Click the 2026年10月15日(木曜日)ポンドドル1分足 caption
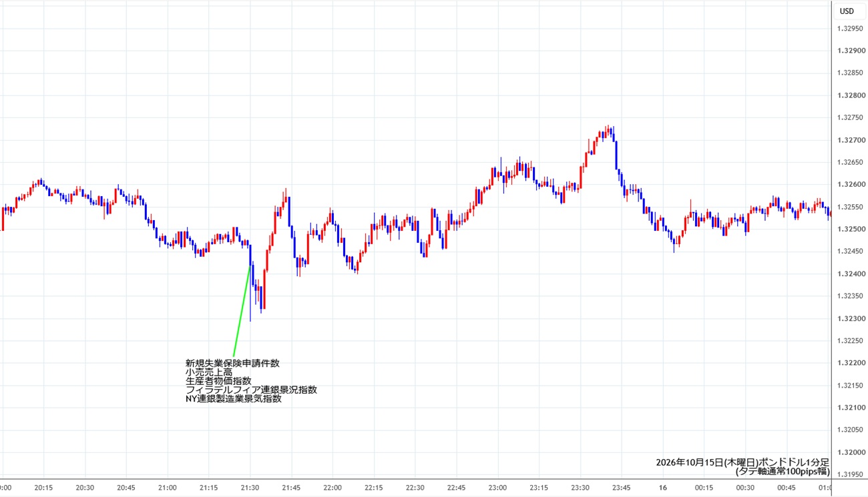The image size is (868, 497). [742, 462]
